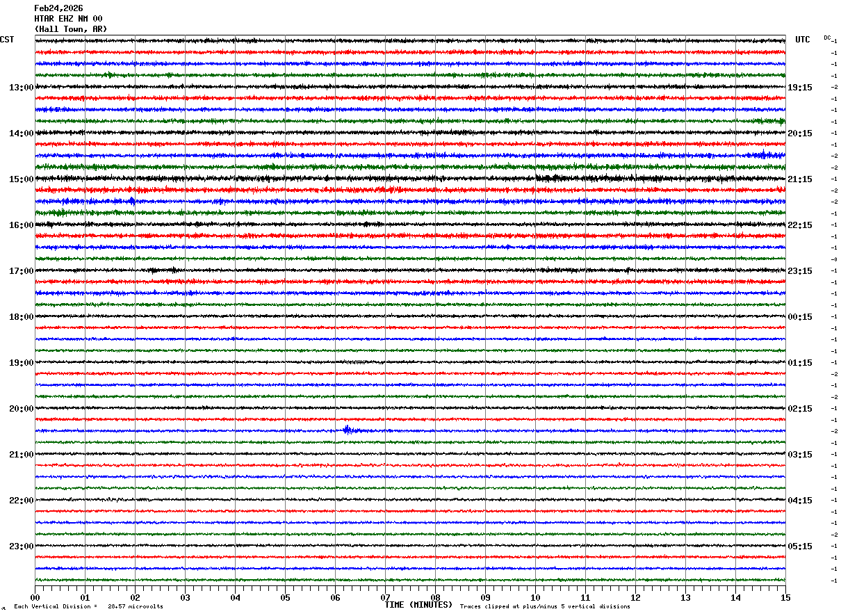Click minute tick label 02 on time axis
This screenshot has height=616, width=841.
(135, 597)
